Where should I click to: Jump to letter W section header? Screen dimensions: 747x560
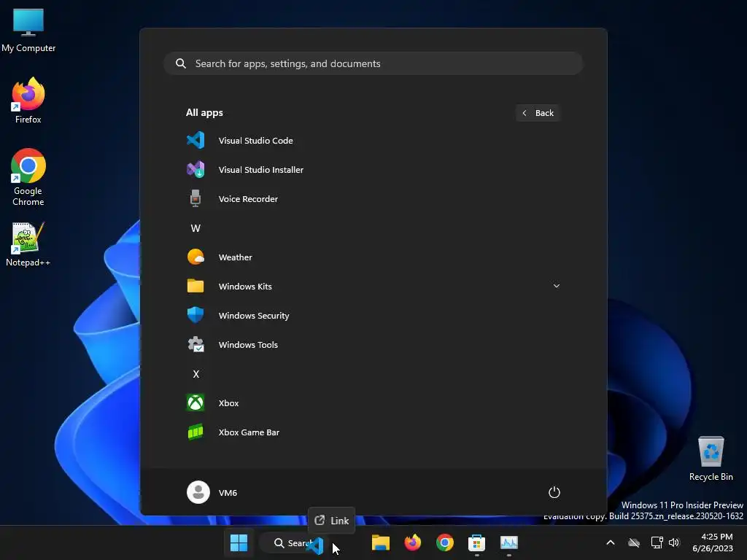[196, 228]
